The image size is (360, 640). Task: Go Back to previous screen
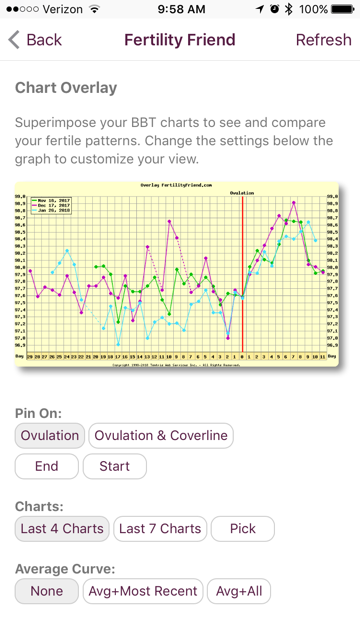[35, 40]
